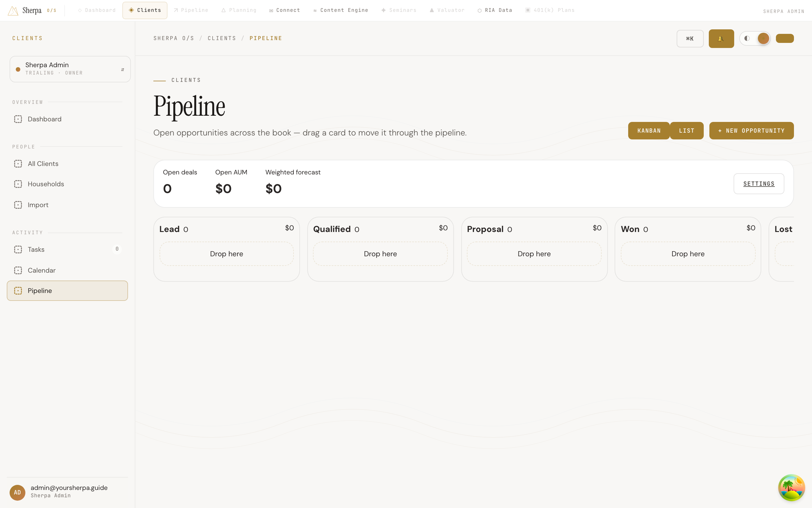Click the Planning triangle outline icon
812x508 pixels.
[224, 10]
